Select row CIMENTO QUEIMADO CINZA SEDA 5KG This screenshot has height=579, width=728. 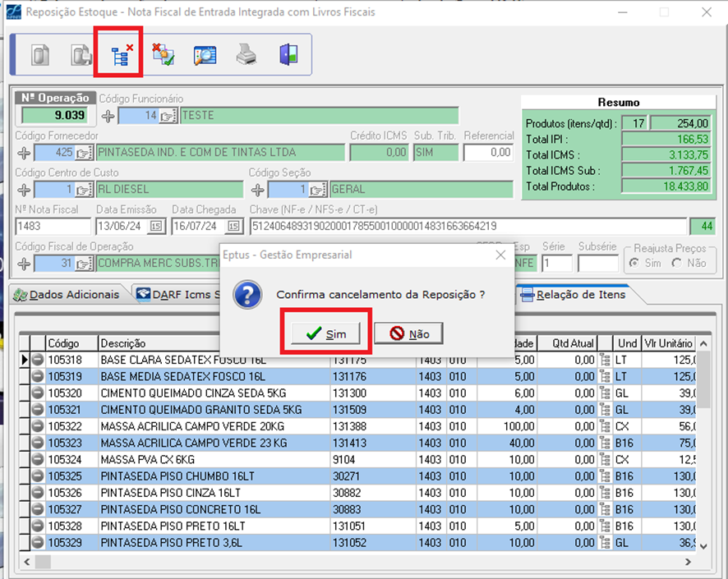(x=357, y=393)
